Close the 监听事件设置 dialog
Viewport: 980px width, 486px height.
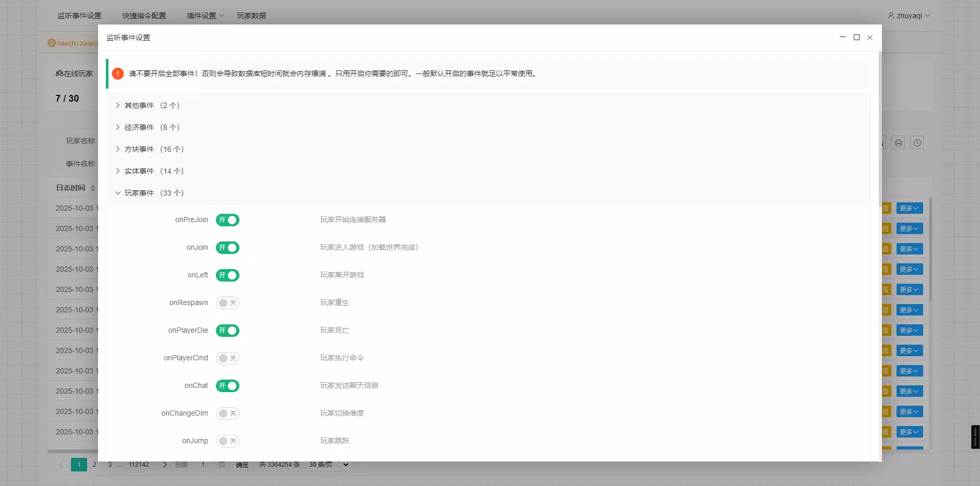(x=870, y=38)
